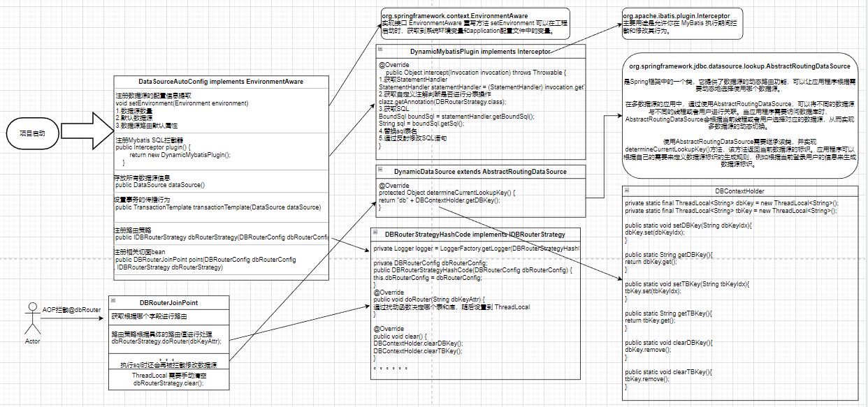Collapse the DBRouterStrategyHashCode class box
This screenshot has height=407, width=868.
pos(376,234)
